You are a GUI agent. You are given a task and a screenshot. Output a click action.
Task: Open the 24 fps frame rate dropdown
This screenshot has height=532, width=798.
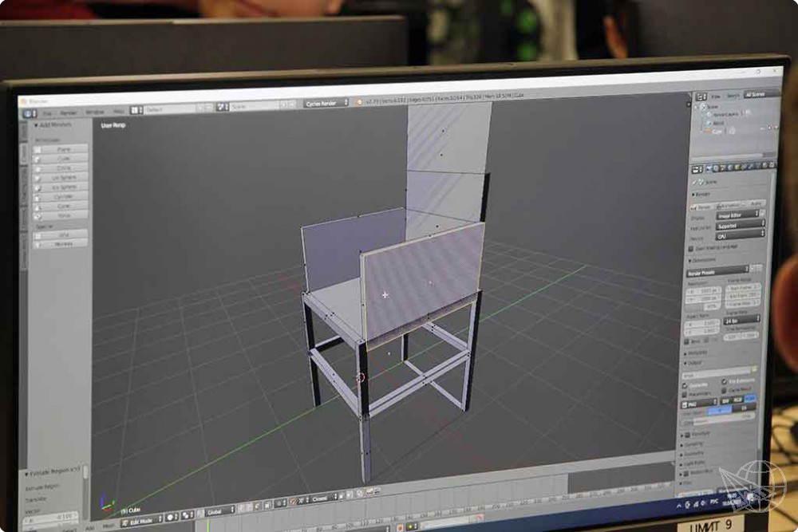pos(741,321)
